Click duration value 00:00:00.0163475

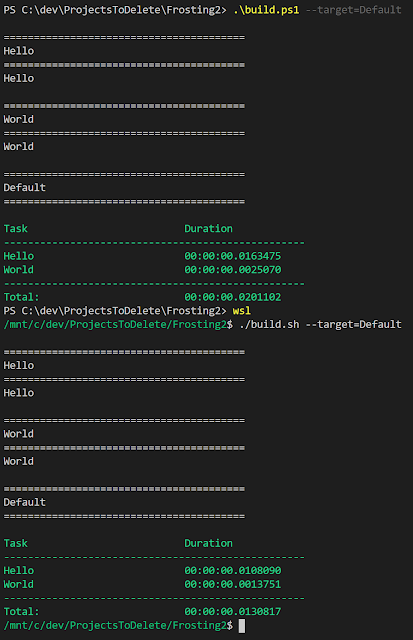pyautogui.click(x=233, y=256)
